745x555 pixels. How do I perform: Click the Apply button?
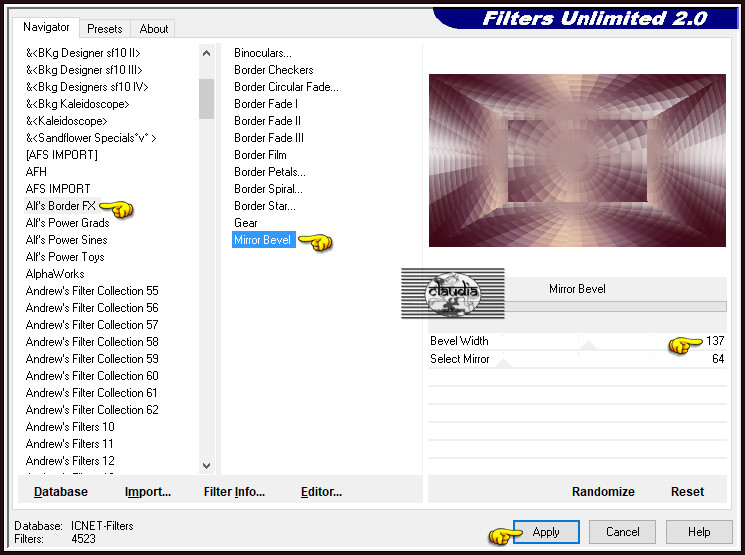[546, 532]
